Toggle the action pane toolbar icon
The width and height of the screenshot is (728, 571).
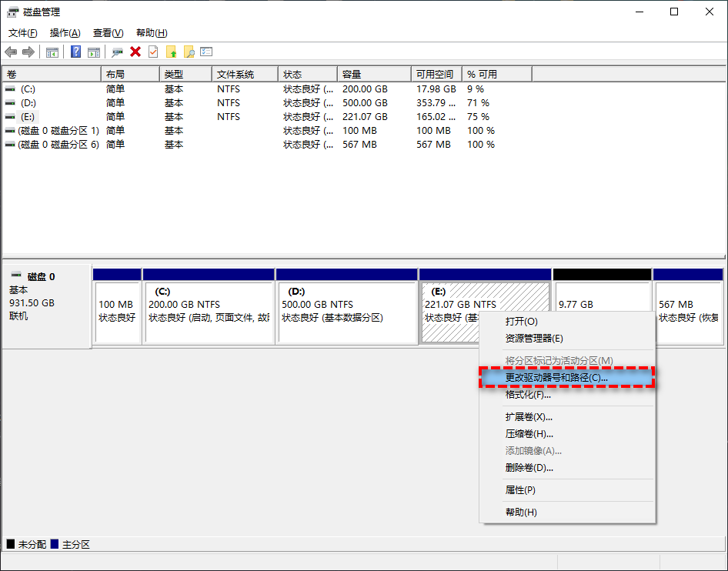[94, 52]
